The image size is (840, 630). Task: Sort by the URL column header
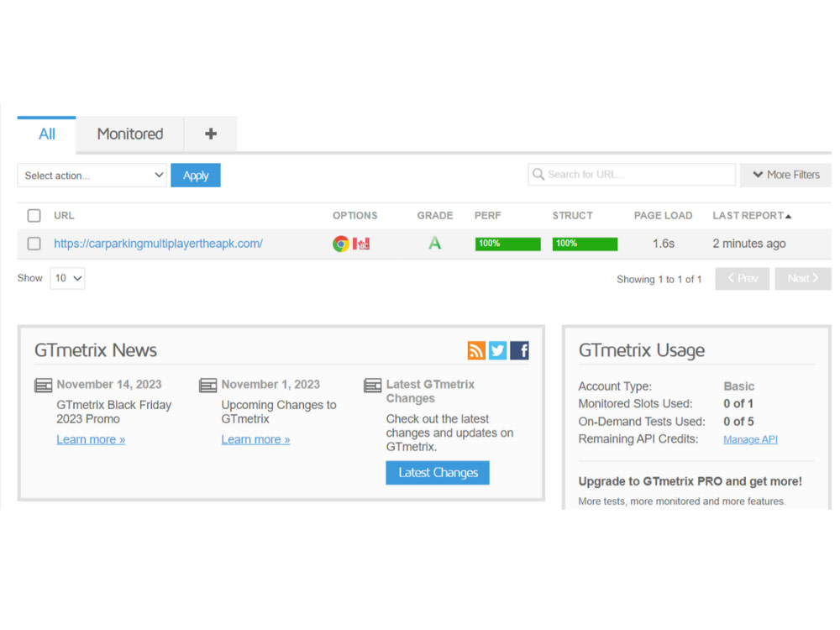pos(65,215)
